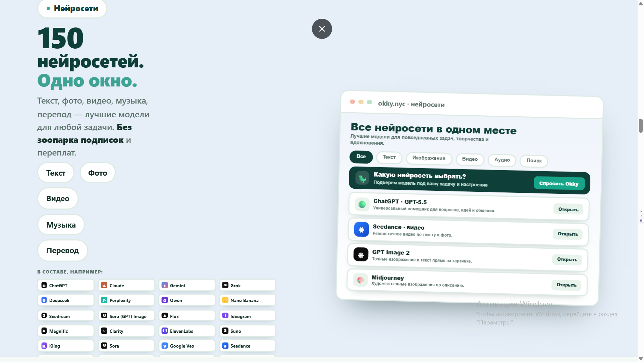Open Seedance video via its "Открыть" button
Viewport: 644px width, 362px height.
[568, 234]
